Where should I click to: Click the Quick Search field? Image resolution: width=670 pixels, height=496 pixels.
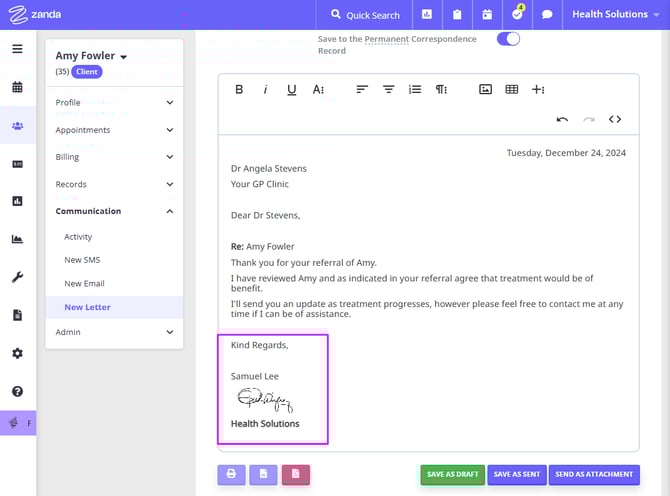tap(364, 15)
